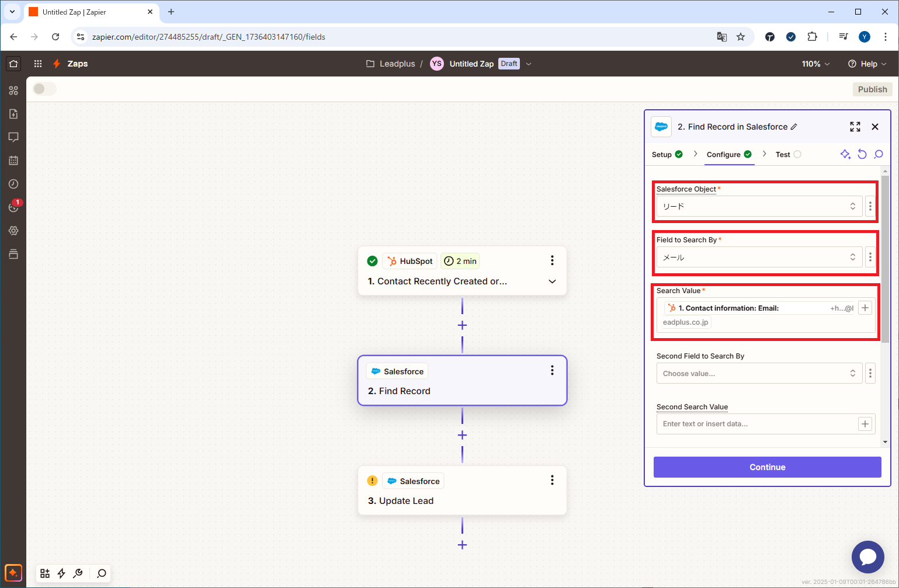
Task: Add a step after Update Lead
Action: pos(462,545)
